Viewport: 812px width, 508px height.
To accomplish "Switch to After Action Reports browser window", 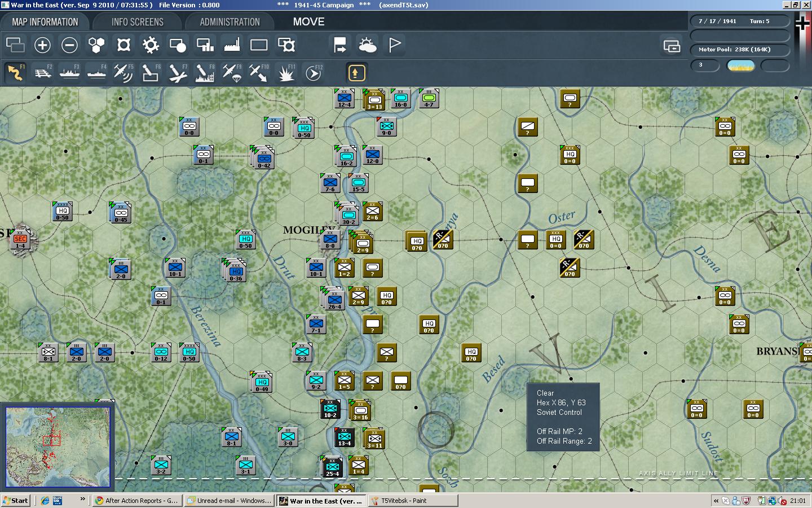I will [137, 501].
